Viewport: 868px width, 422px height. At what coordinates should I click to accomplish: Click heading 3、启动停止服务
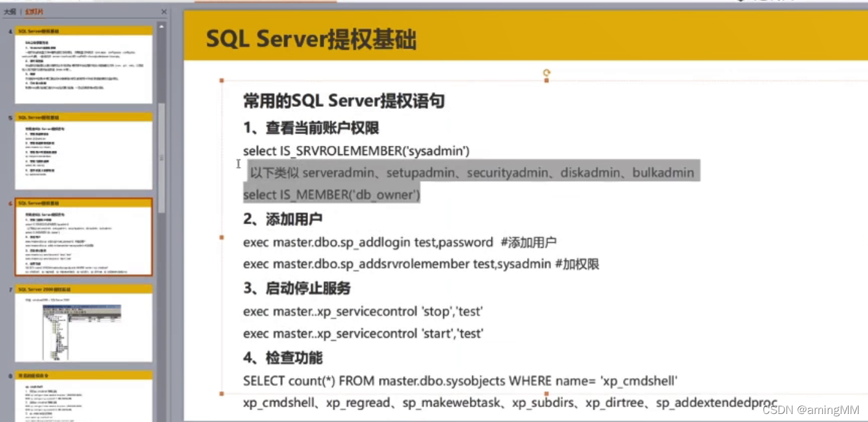click(297, 289)
